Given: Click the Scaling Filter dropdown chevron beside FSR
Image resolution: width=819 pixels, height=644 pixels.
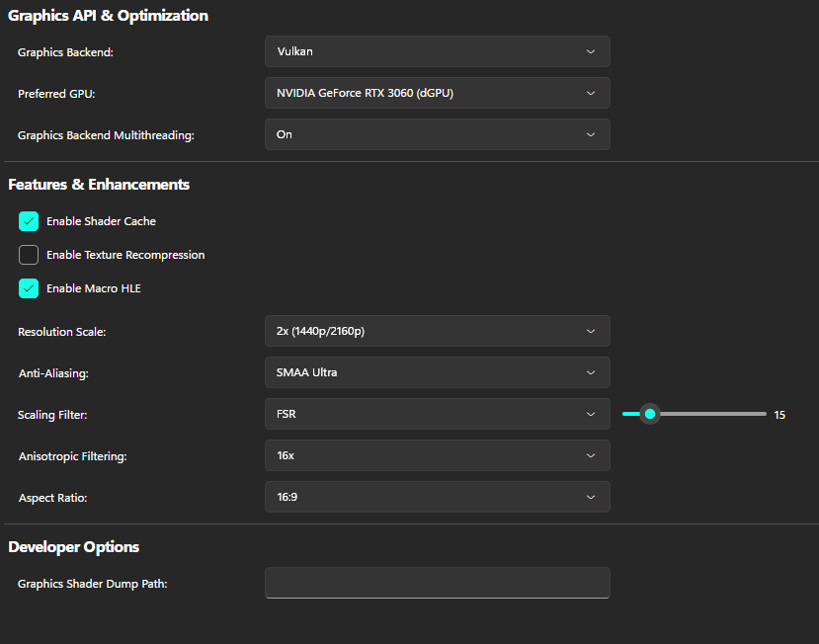Looking at the screenshot, I should click(590, 414).
